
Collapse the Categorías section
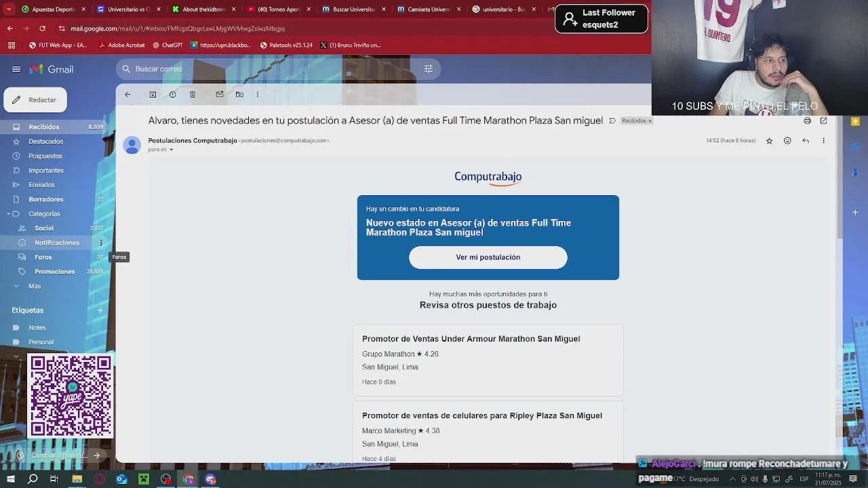click(8, 214)
